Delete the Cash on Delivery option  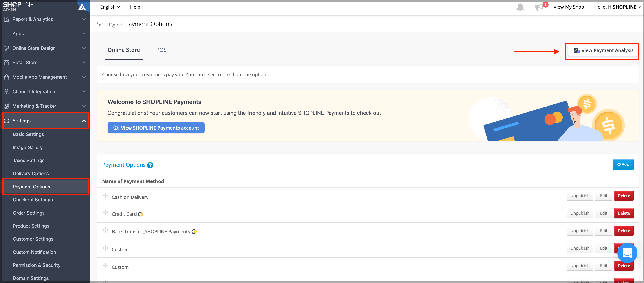pyautogui.click(x=624, y=196)
